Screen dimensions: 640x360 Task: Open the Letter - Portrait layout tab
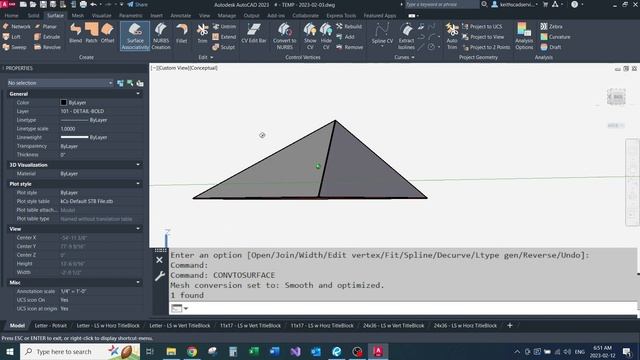pyautogui.click(x=51, y=326)
